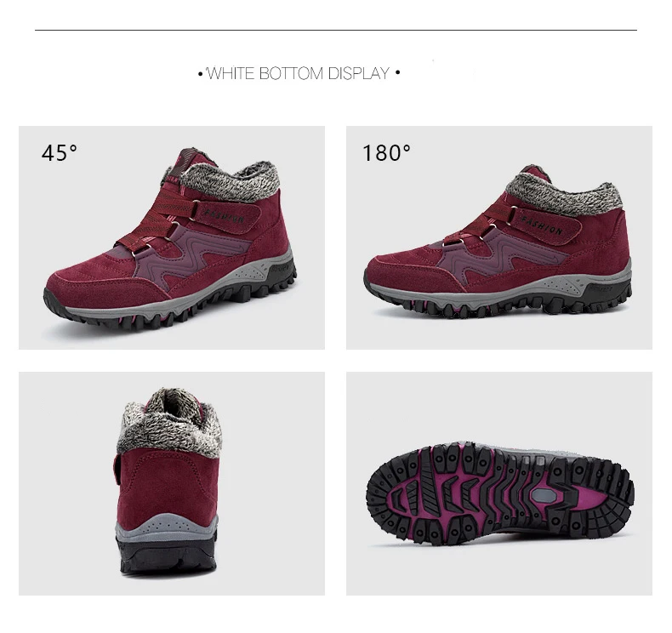Click the black rubber heel in rear view
The image size is (672, 633).
click(168, 556)
